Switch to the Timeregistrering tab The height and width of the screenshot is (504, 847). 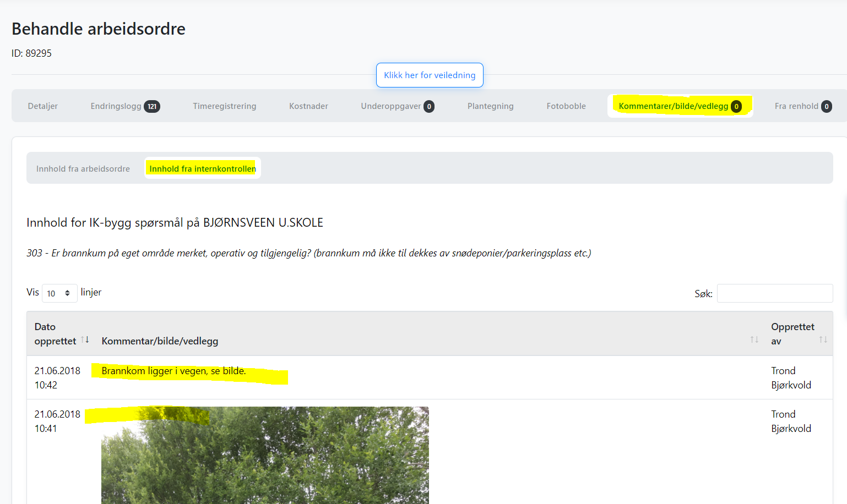(x=224, y=106)
